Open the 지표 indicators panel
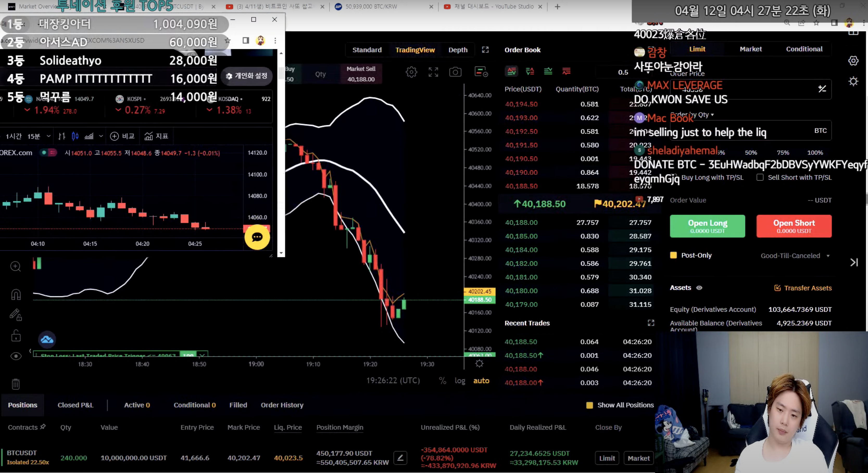Image resolution: width=868 pixels, height=473 pixels. coord(156,136)
